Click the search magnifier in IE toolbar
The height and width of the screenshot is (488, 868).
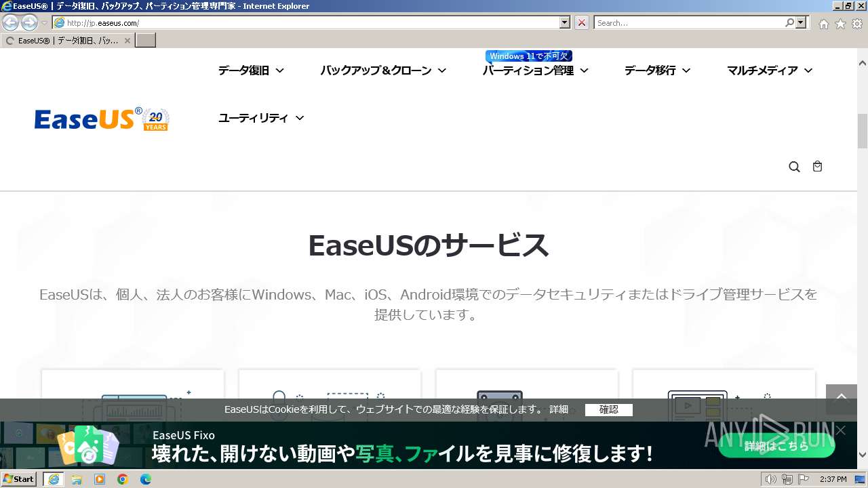[790, 23]
